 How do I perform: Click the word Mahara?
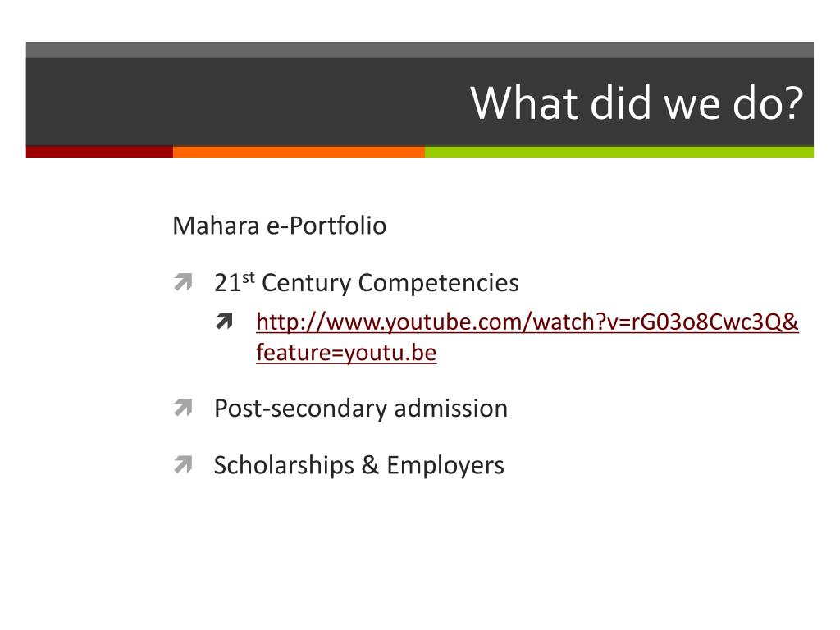point(216,226)
